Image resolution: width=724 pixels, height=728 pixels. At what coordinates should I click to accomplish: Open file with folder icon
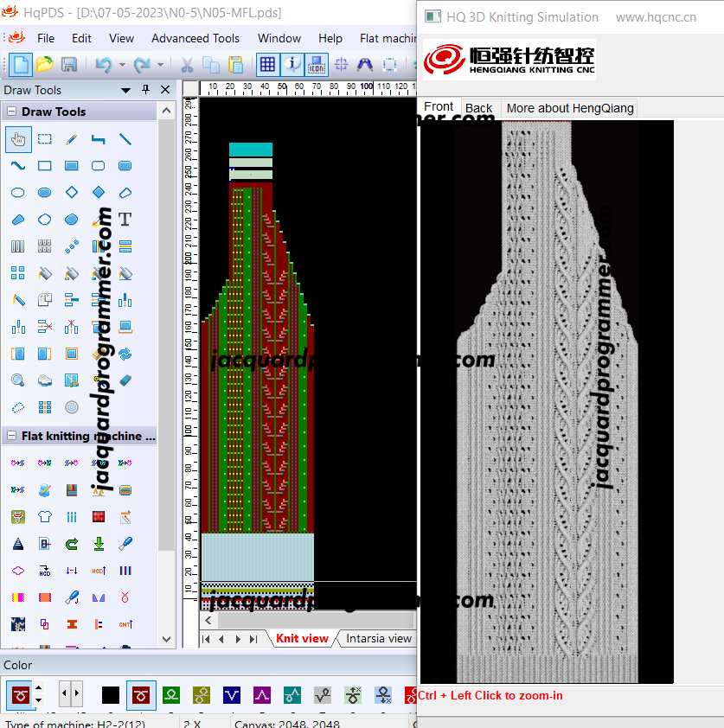(x=45, y=65)
